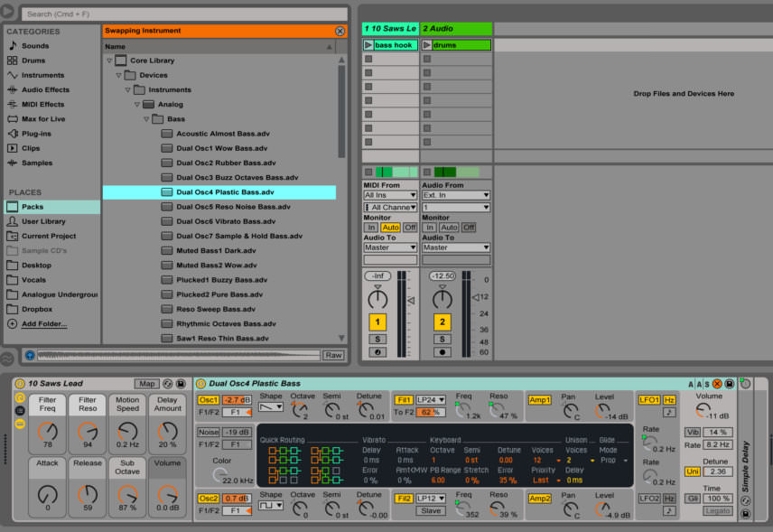Screen dimensions: 773x532
Task: Select Packs under Places
Action: tap(52, 207)
